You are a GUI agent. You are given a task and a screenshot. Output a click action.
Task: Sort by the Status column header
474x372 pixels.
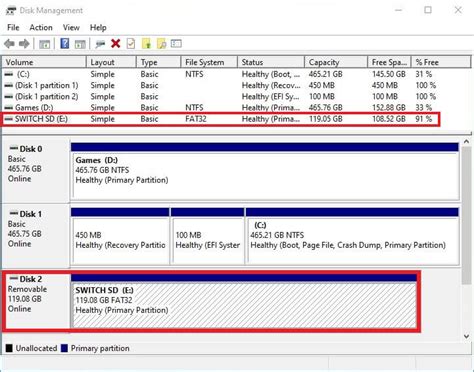271,62
